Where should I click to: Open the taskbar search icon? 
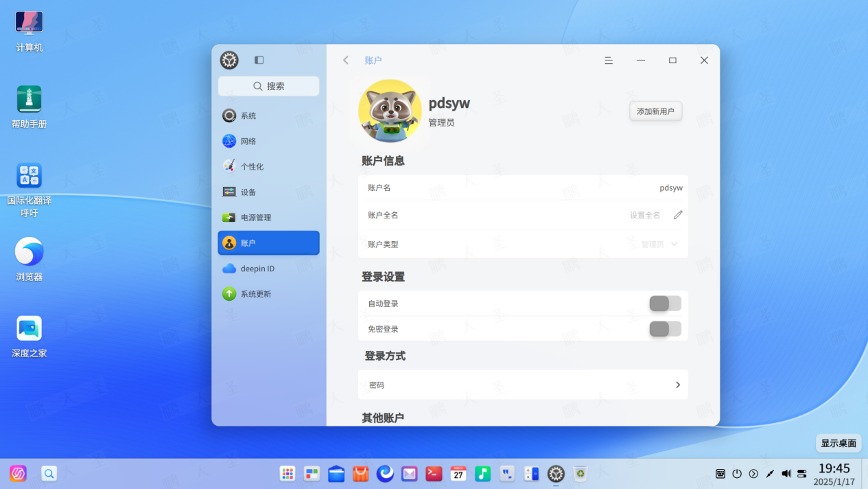click(49, 473)
